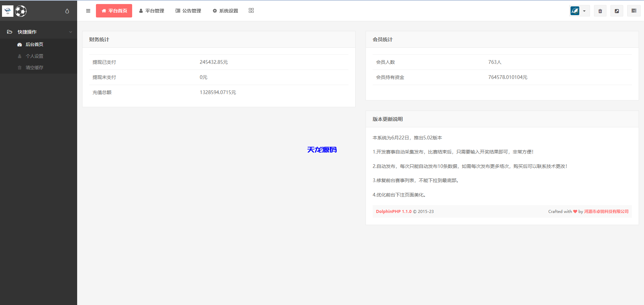Open system logs with the list icon

634,10
